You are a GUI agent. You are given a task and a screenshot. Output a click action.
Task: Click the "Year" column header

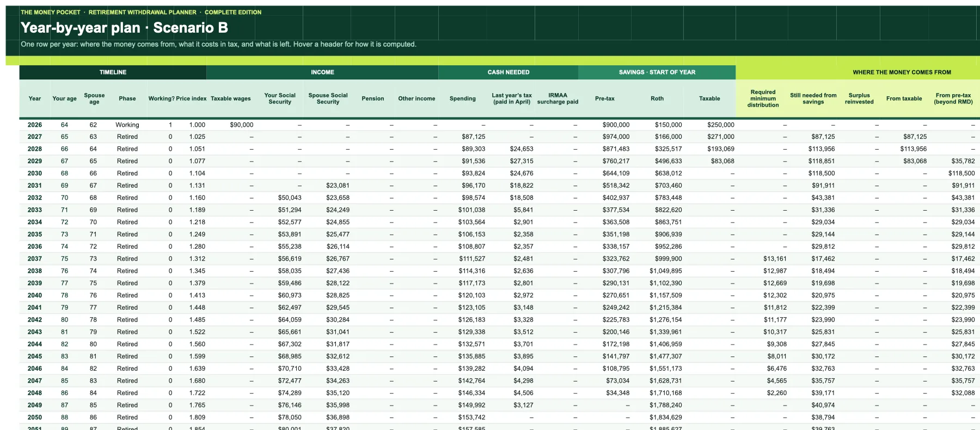coord(35,99)
